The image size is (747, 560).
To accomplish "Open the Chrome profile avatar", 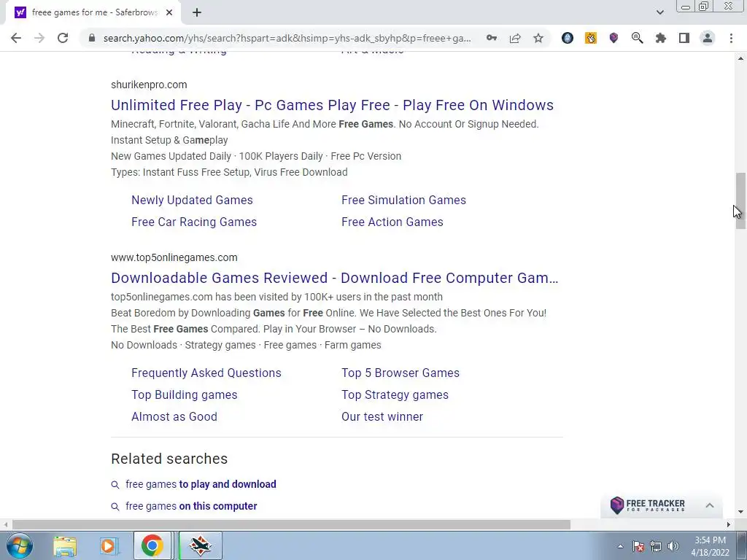I will tap(708, 38).
